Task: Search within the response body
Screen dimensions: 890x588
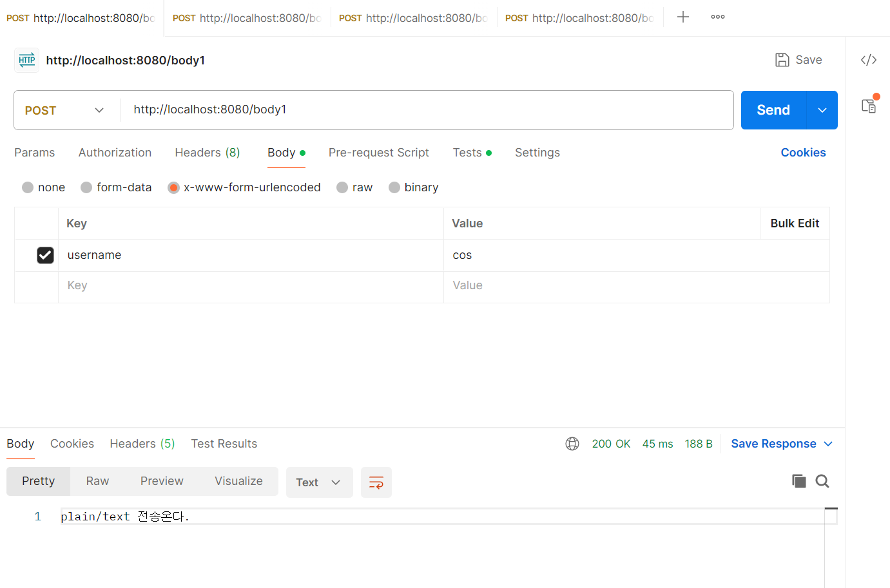Action: [822, 481]
